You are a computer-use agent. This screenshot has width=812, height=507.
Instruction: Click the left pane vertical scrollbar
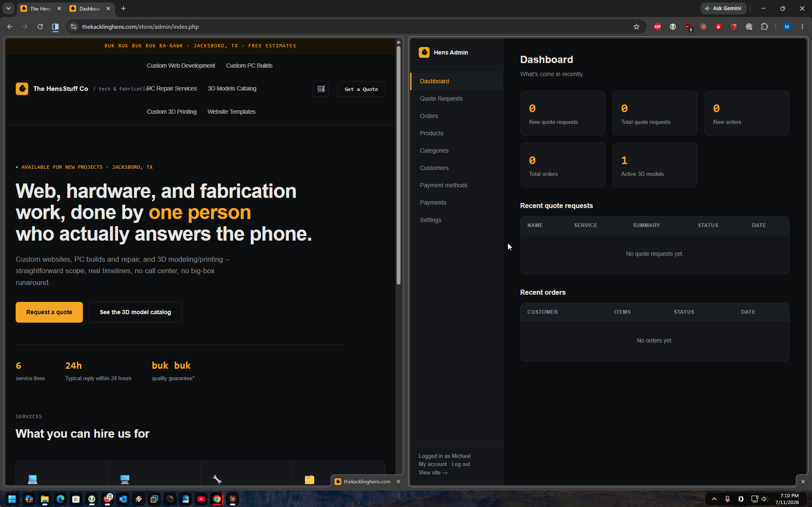click(398, 165)
